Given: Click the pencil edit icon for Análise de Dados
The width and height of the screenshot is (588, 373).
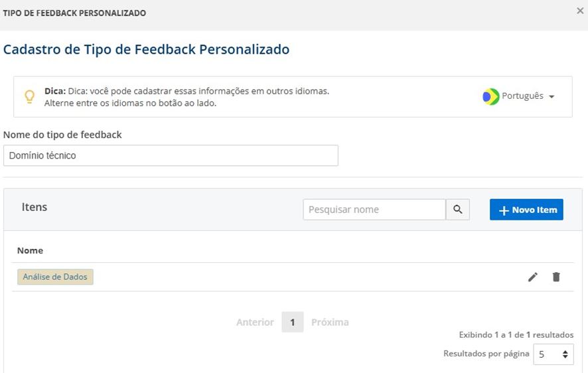Looking at the screenshot, I should 532,277.
